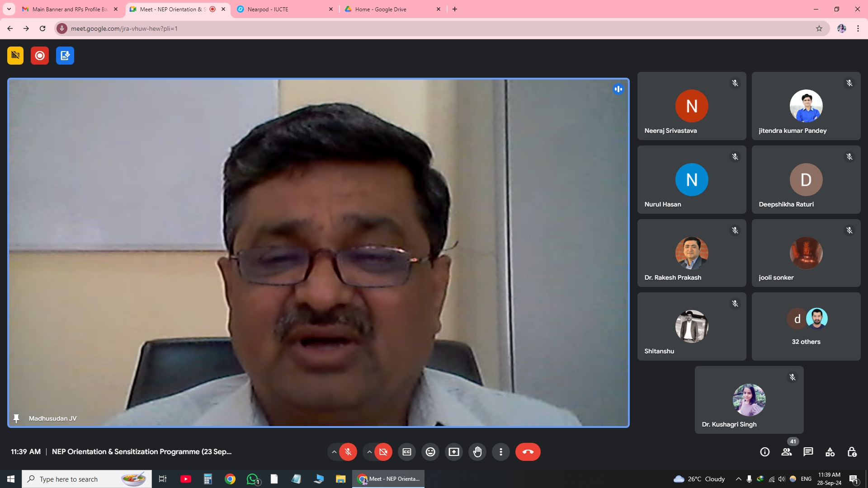Image resolution: width=868 pixels, height=488 pixels.
Task: Click the Present now screen share icon
Action: tap(454, 452)
